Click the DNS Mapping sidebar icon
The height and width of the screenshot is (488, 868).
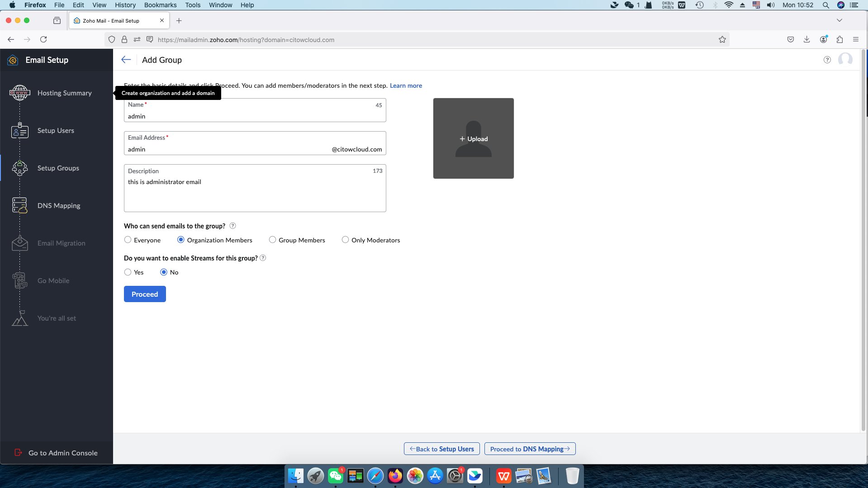point(20,206)
